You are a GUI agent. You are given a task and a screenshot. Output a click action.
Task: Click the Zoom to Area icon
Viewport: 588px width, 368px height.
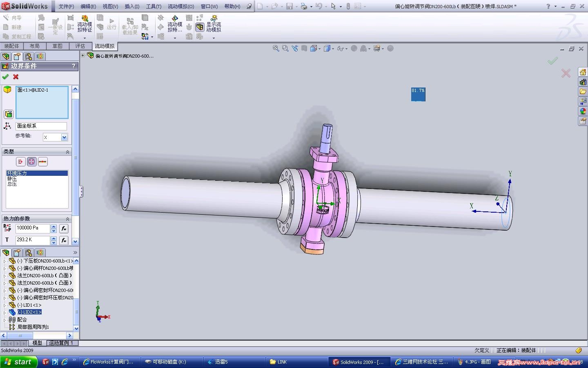(285, 48)
